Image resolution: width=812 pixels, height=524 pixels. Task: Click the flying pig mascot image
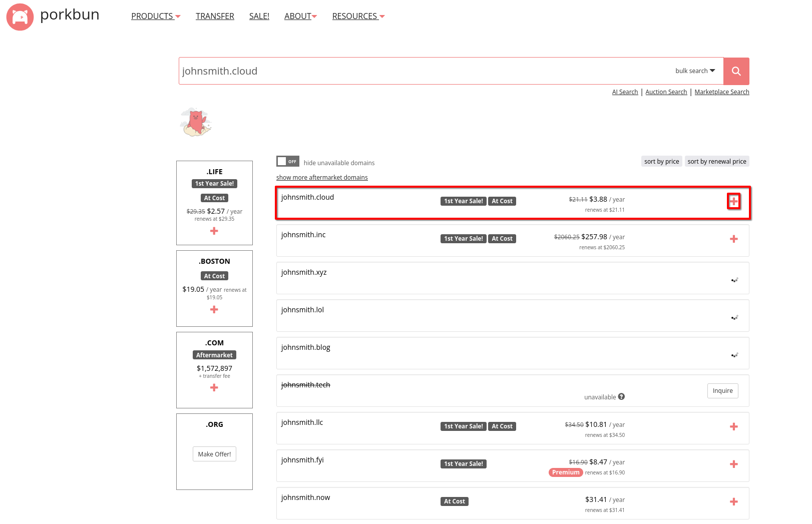click(x=196, y=122)
